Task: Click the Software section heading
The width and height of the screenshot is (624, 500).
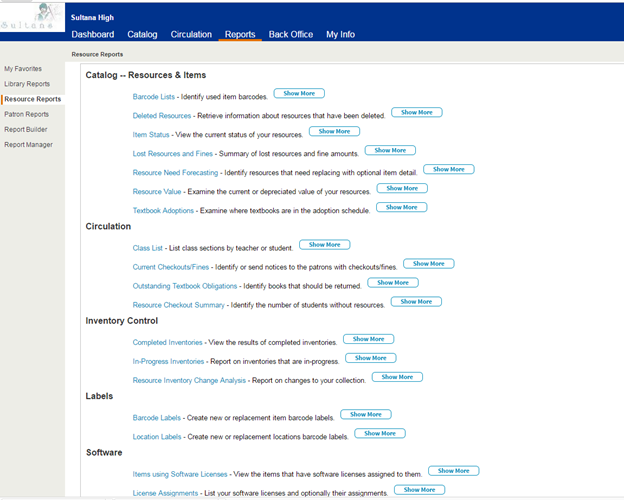Action: pos(104,453)
